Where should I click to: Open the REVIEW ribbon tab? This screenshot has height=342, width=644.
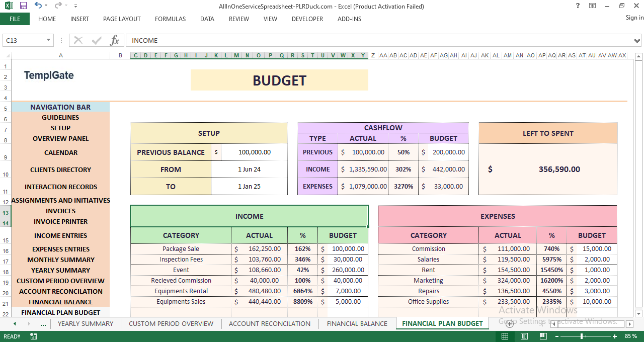tap(239, 19)
